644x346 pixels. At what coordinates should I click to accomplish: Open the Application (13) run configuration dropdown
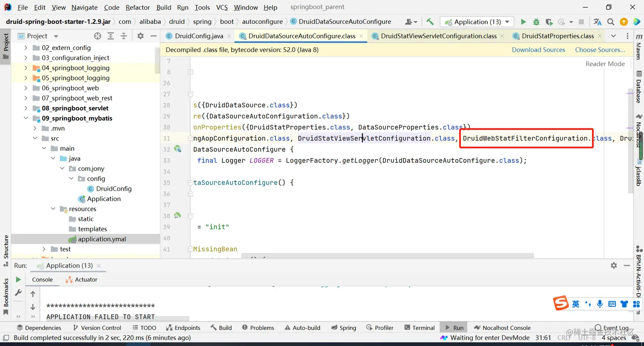pyautogui.click(x=477, y=22)
